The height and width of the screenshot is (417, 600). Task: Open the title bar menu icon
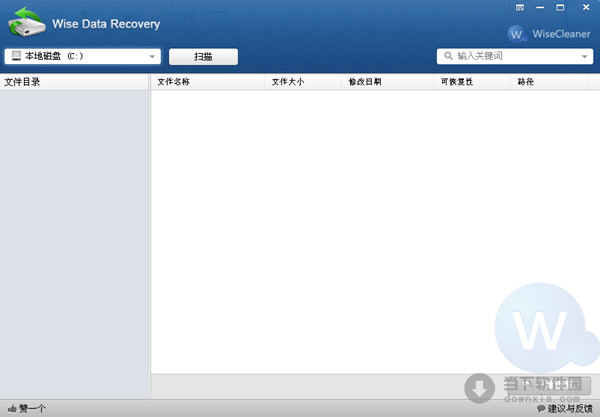pyautogui.click(x=520, y=8)
